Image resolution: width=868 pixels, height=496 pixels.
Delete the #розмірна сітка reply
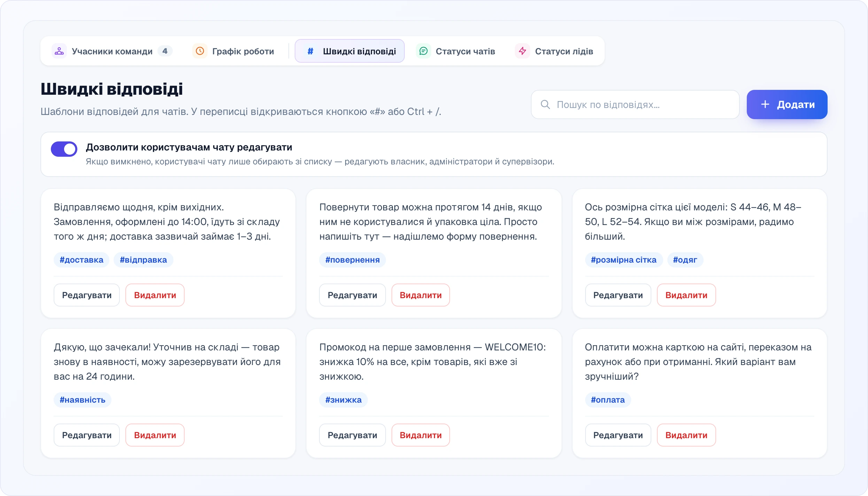(687, 295)
